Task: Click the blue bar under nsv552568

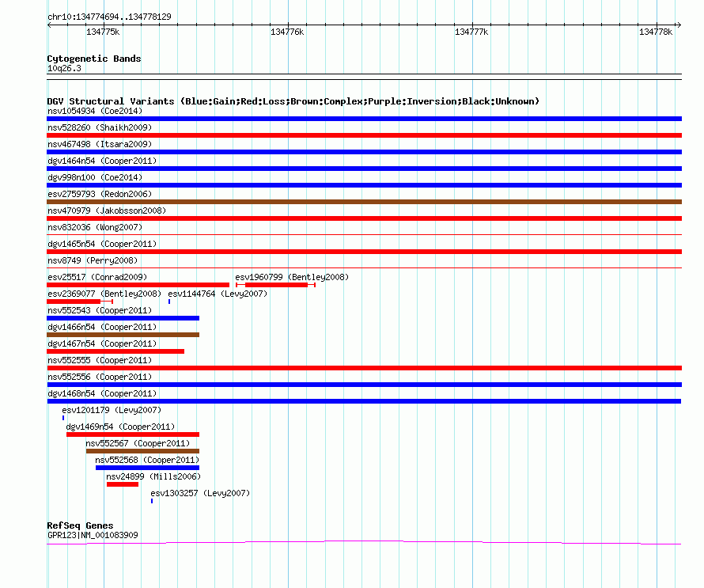Action: [147, 468]
